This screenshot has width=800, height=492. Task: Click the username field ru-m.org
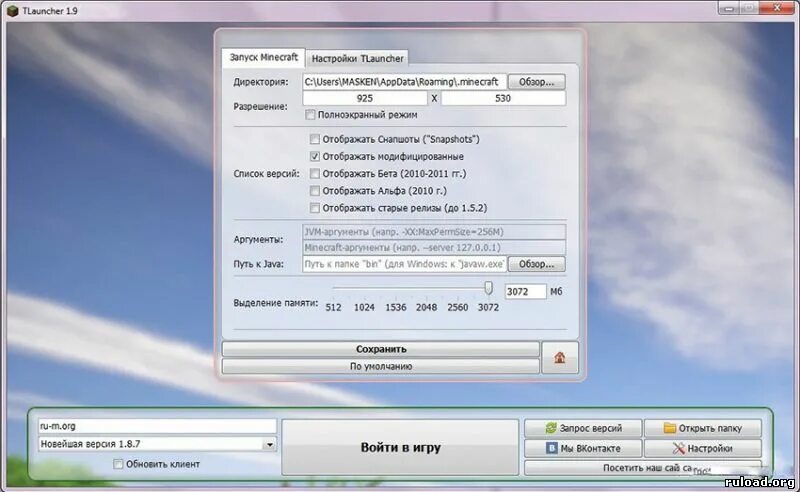[157, 426]
